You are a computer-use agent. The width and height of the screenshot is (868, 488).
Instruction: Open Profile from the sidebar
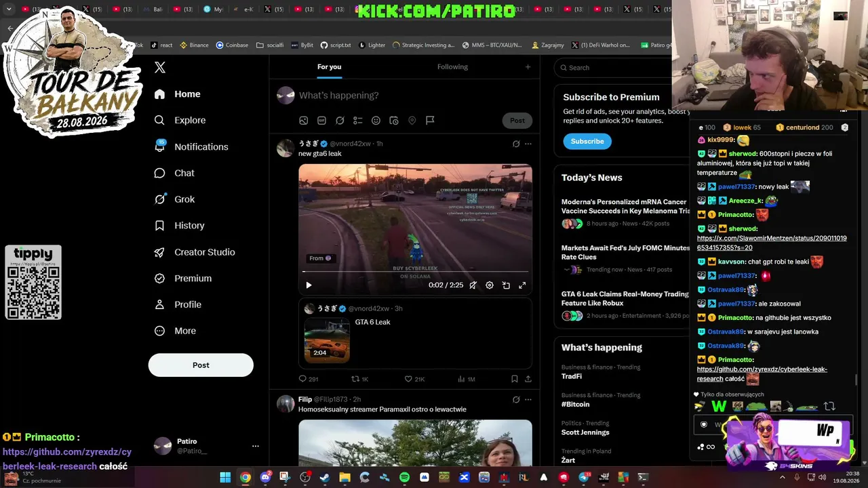[x=178, y=305]
